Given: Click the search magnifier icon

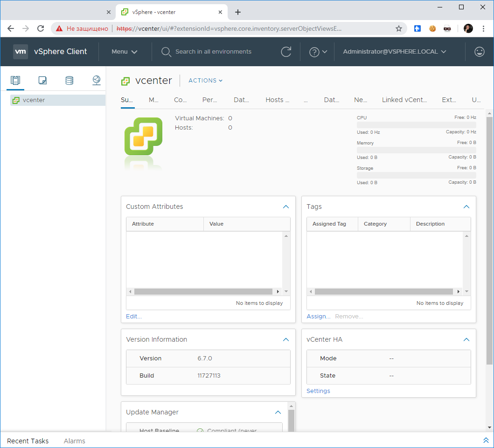Looking at the screenshot, I should coord(166,52).
